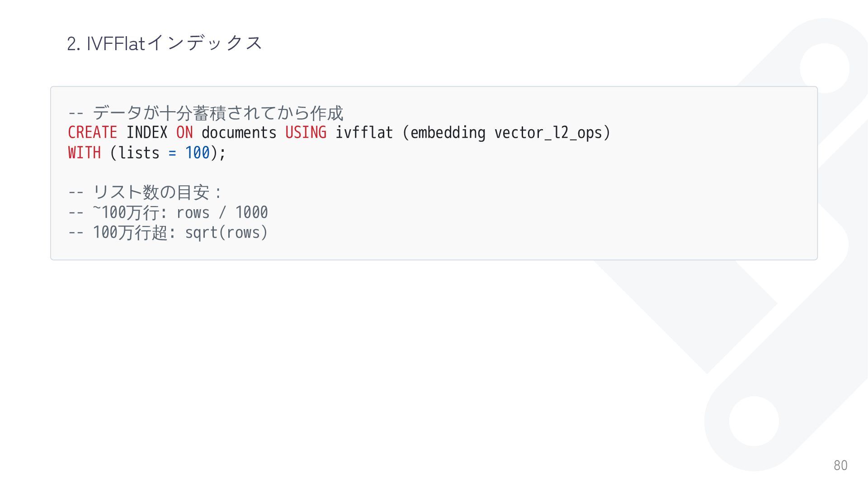Image resolution: width=868 pixels, height=488 pixels.
Task: Click the "vector_l2_ops" operator class
Action: pyautogui.click(x=548, y=133)
